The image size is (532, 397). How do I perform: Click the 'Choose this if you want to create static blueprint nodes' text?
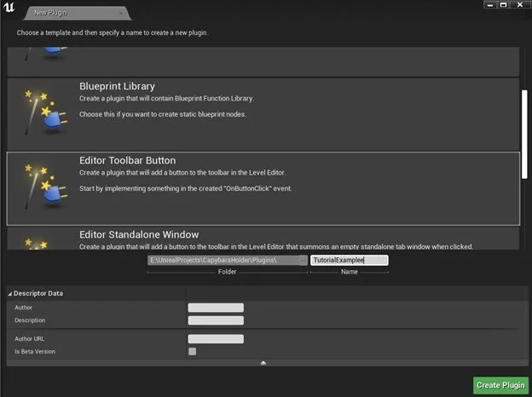[163, 115]
